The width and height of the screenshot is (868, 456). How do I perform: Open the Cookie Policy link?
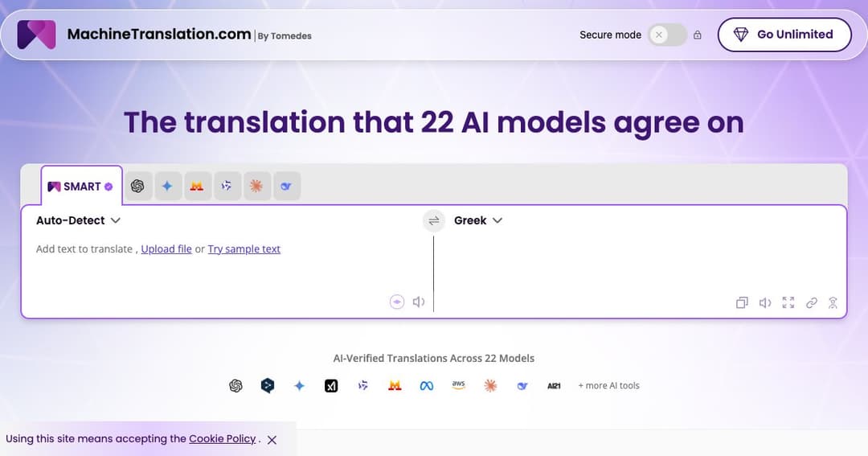coord(223,439)
